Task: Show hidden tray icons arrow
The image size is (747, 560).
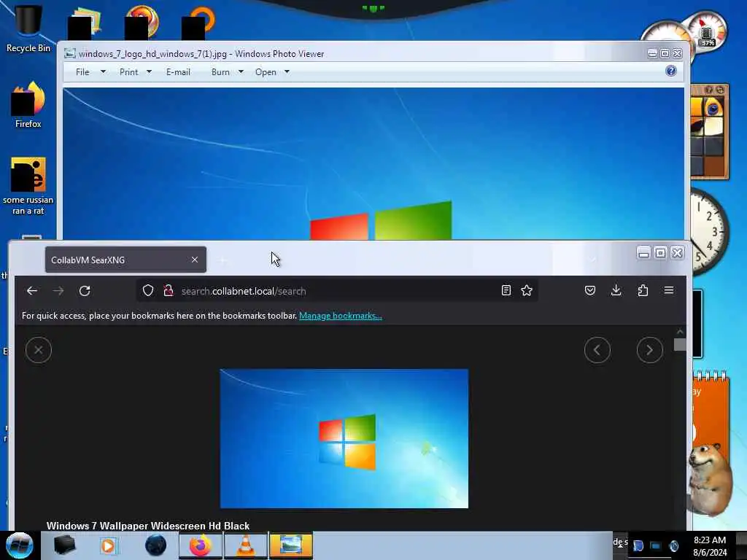Action: (620, 544)
